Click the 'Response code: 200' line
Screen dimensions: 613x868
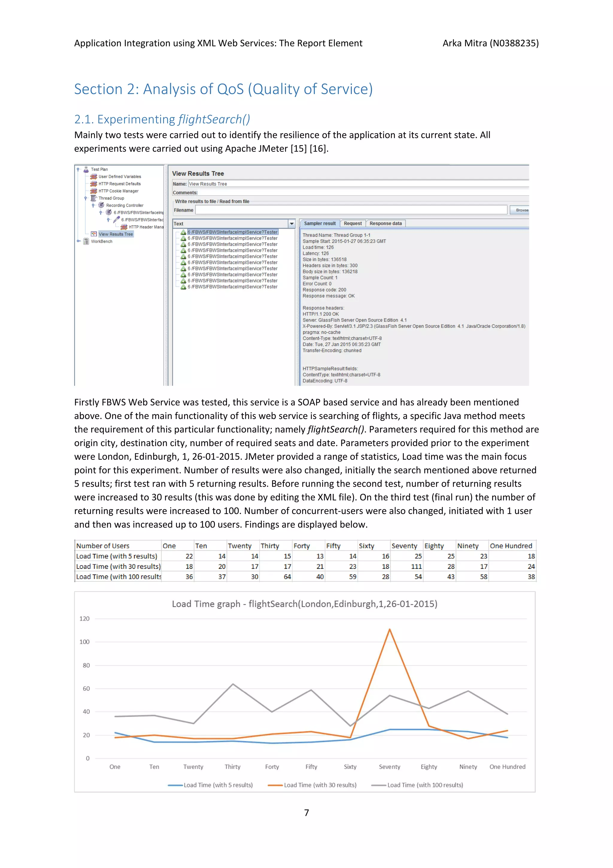324,290
